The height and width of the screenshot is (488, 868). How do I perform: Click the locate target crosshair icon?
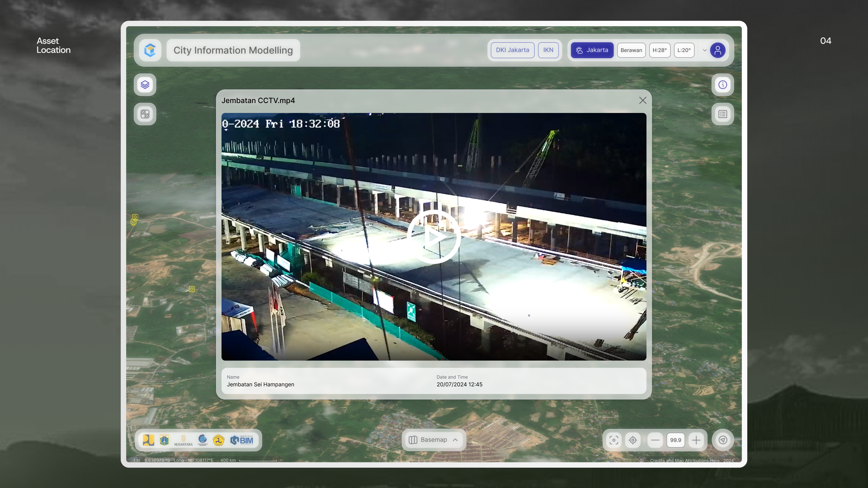pyautogui.click(x=632, y=440)
